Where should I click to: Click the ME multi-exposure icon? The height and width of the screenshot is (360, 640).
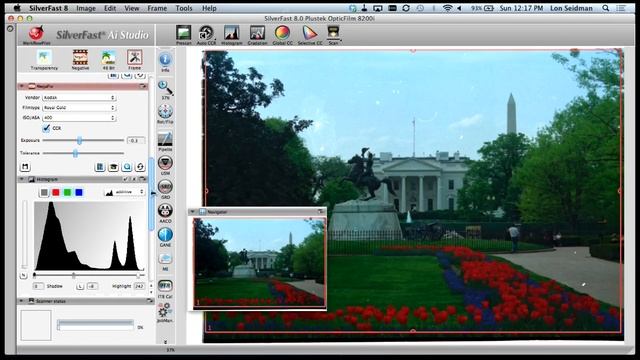(165, 261)
